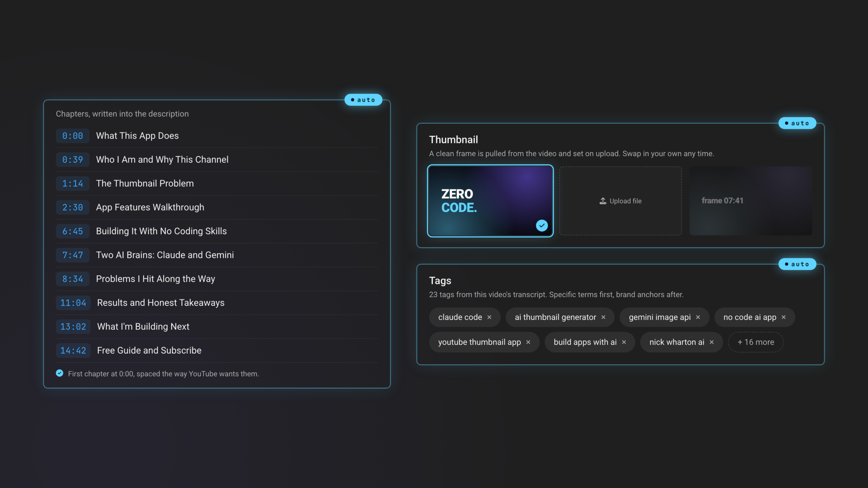Remove the 'no code ai app' tag
Screen dimensions: 868x488
(x=784, y=317)
